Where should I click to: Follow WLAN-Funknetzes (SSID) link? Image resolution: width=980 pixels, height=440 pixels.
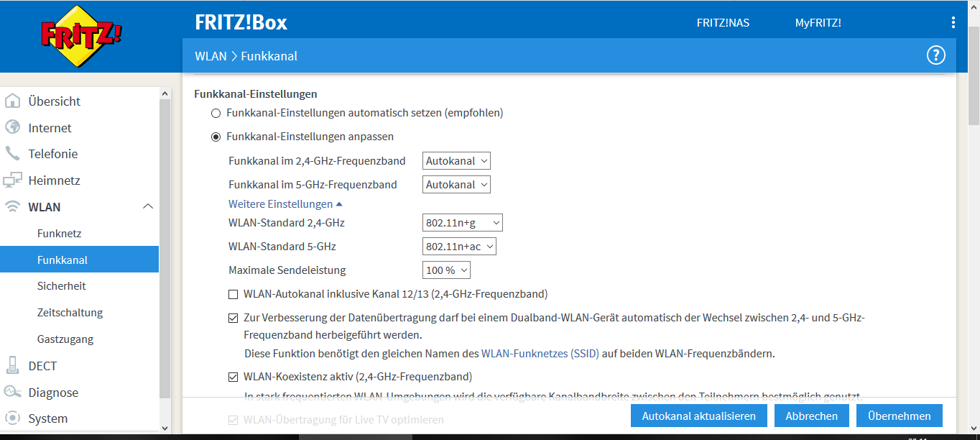coord(540,353)
